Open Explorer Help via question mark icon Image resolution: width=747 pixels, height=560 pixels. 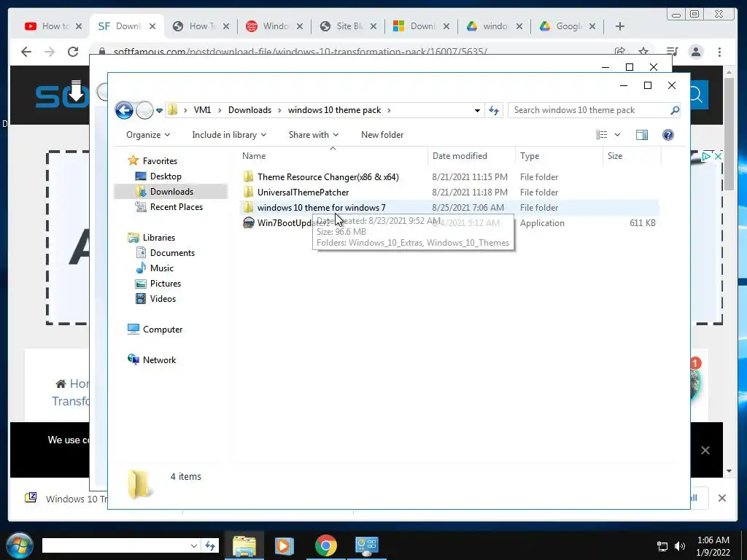(668, 135)
